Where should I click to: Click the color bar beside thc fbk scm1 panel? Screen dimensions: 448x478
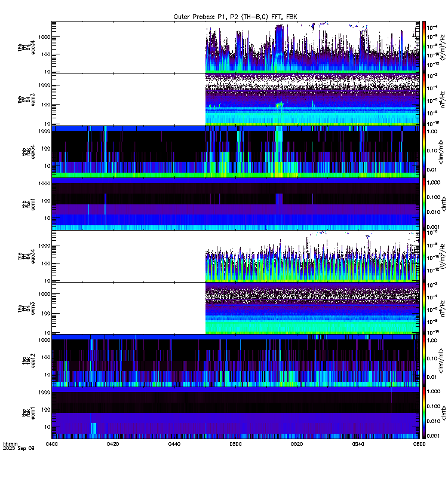(x=424, y=413)
